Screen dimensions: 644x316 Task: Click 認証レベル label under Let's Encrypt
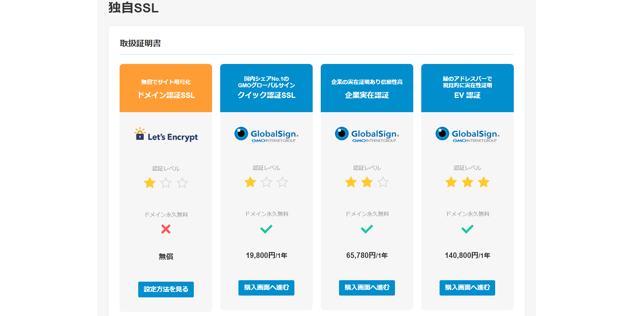pos(166,168)
